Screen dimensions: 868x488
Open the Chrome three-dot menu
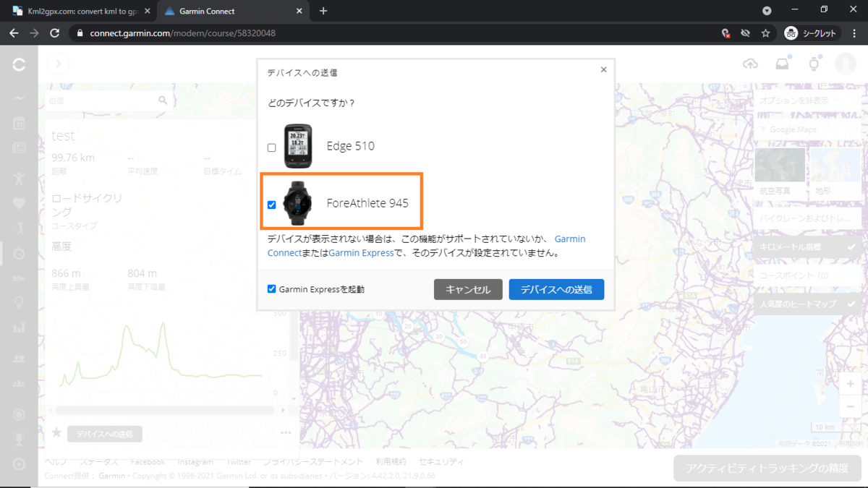click(x=855, y=33)
